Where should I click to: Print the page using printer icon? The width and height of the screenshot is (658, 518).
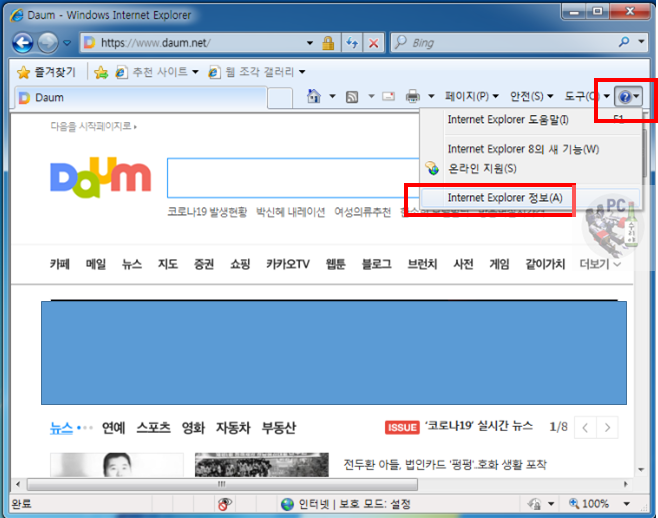[413, 97]
